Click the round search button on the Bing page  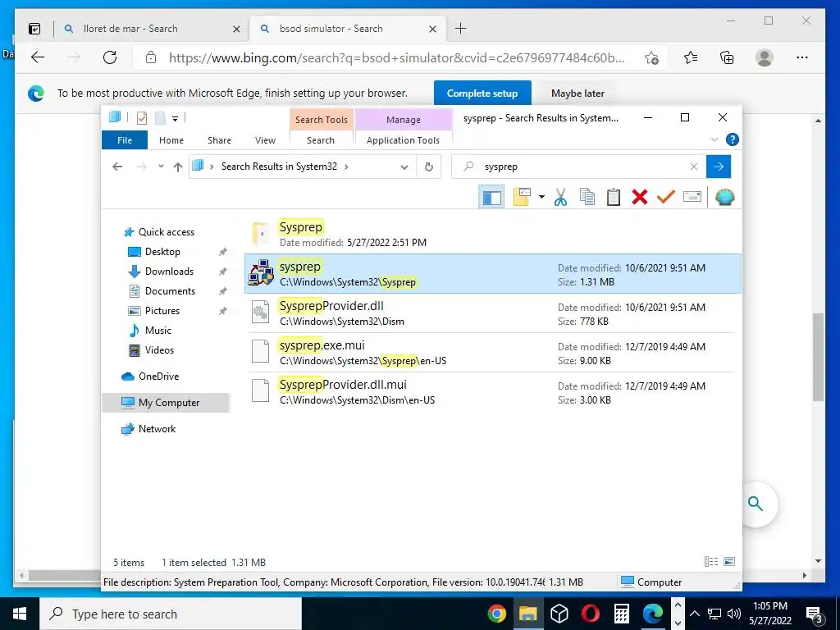tap(756, 504)
